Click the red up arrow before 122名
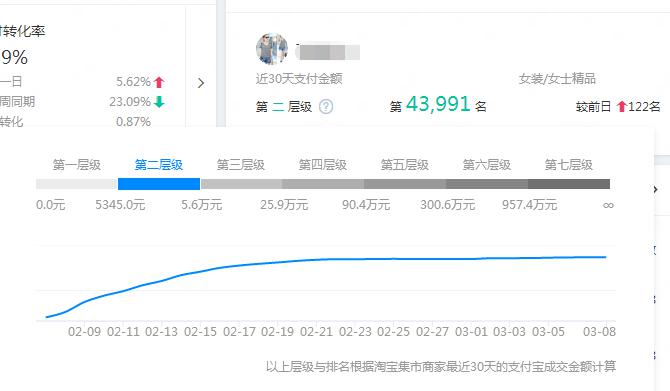The width and height of the screenshot is (670, 391). click(622, 106)
